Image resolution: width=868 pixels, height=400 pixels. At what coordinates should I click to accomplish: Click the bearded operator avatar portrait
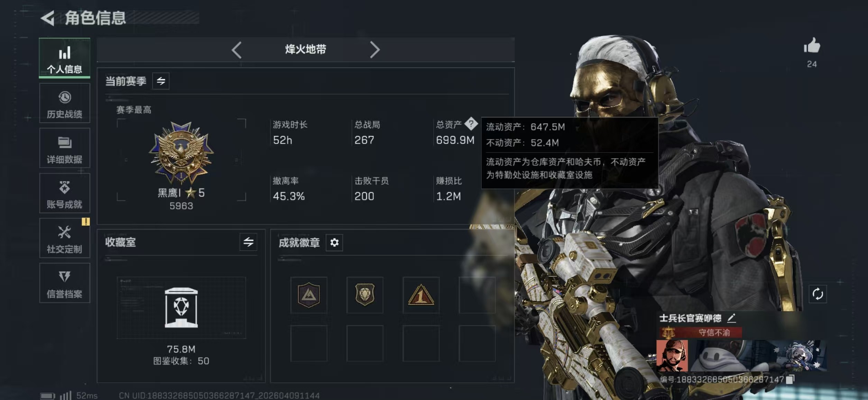point(672,356)
